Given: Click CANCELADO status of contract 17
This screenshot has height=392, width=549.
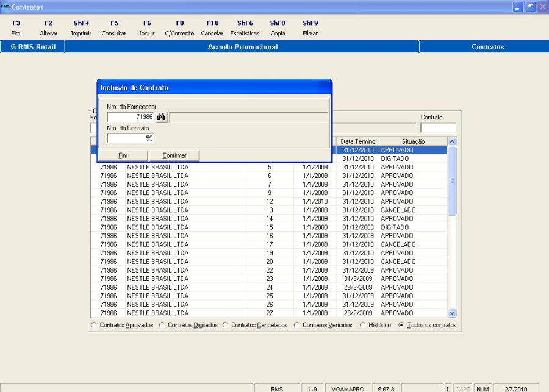Looking at the screenshot, I should pyautogui.click(x=398, y=244).
